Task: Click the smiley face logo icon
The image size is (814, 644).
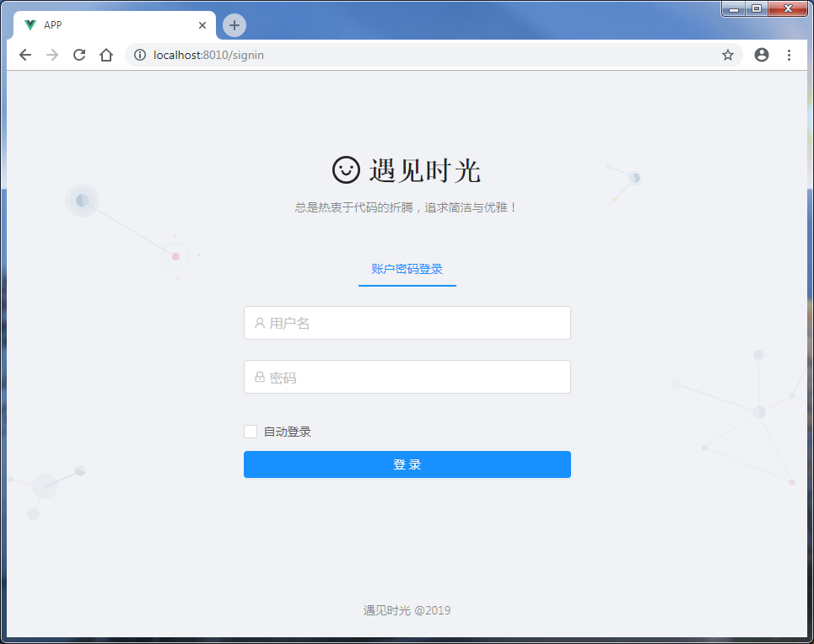Action: (346, 170)
